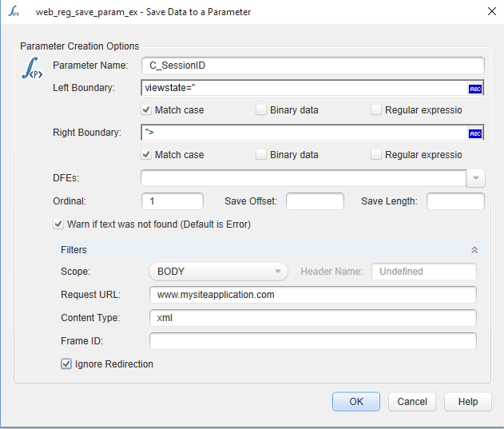Close the Save Data to a Parameter dialog
Image resolution: width=504 pixels, height=429 pixels.
tap(490, 12)
